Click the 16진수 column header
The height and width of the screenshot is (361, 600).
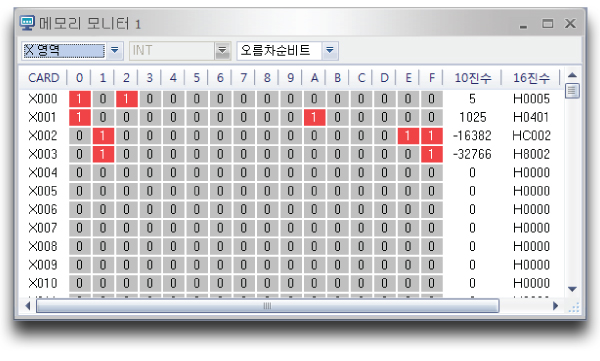531,78
